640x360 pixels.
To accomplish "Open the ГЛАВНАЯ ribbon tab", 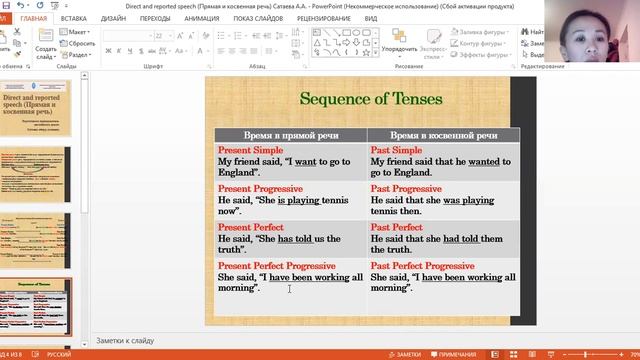I will 33,18.
